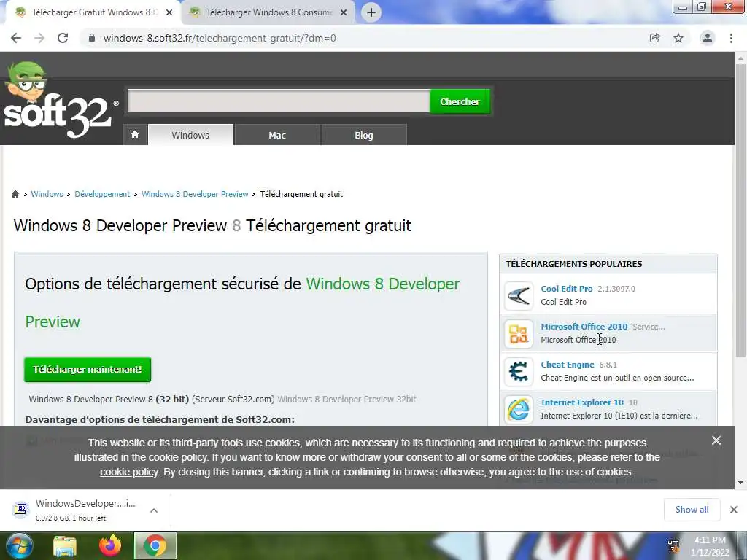The height and width of the screenshot is (560, 747).
Task: Open the Windows breadcrumb link
Action: coord(47,194)
